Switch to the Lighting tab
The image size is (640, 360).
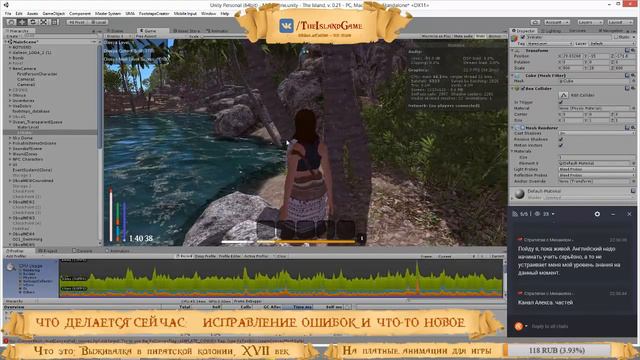coord(552,31)
